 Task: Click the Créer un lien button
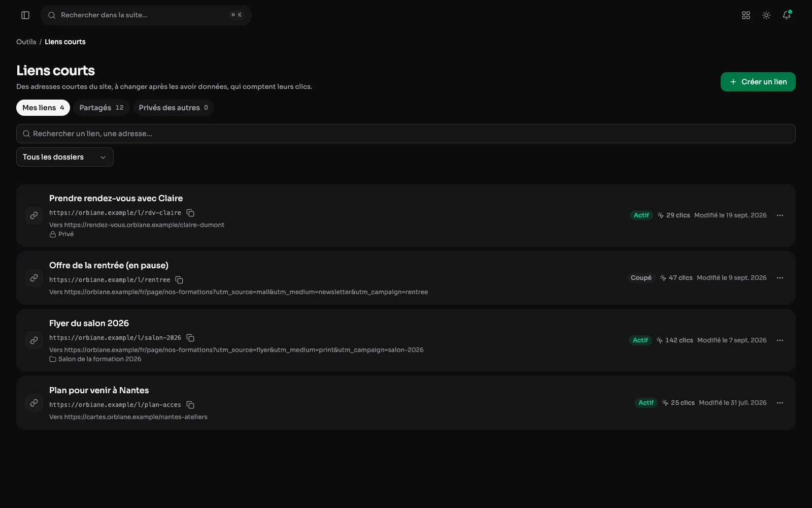(758, 82)
